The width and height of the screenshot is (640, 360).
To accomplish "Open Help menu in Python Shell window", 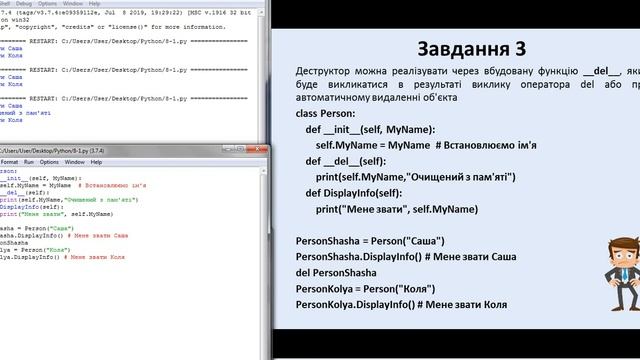I will pyautogui.click(x=94, y=4).
